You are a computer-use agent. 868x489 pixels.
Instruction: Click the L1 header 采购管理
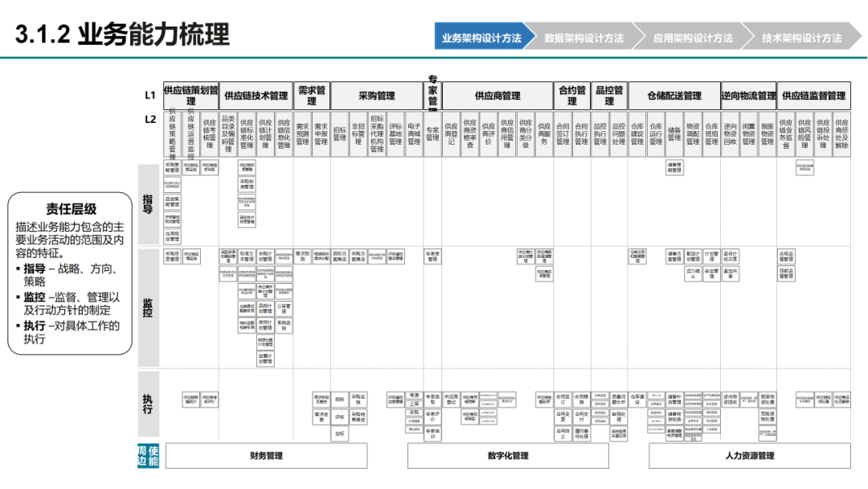click(x=376, y=95)
